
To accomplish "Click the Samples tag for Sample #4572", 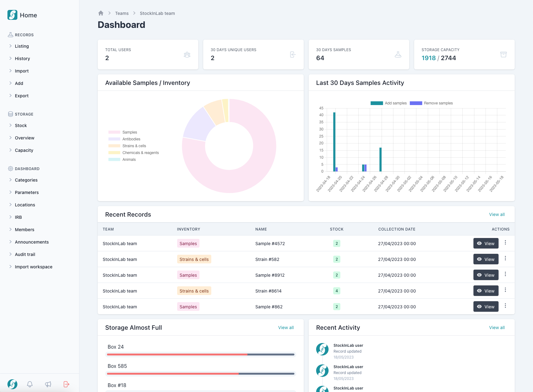I will pyautogui.click(x=188, y=243).
